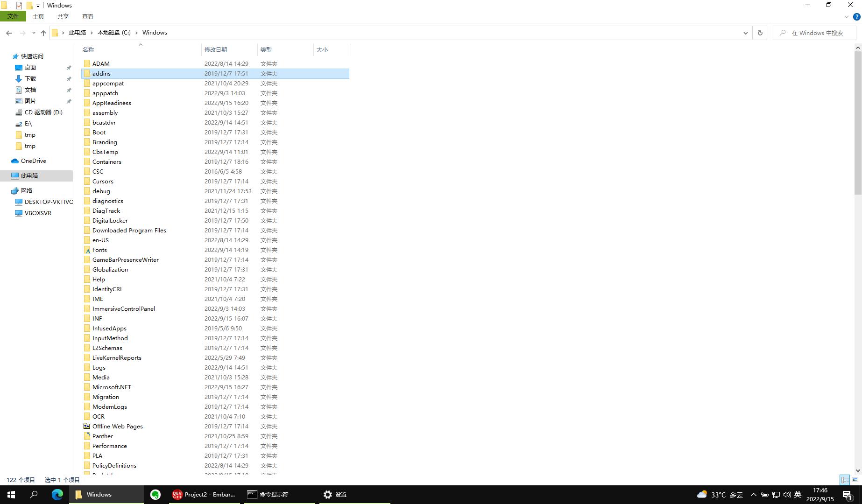862x504 pixels.
Task: Click the vertical scrollbar thumb
Action: coord(858,123)
